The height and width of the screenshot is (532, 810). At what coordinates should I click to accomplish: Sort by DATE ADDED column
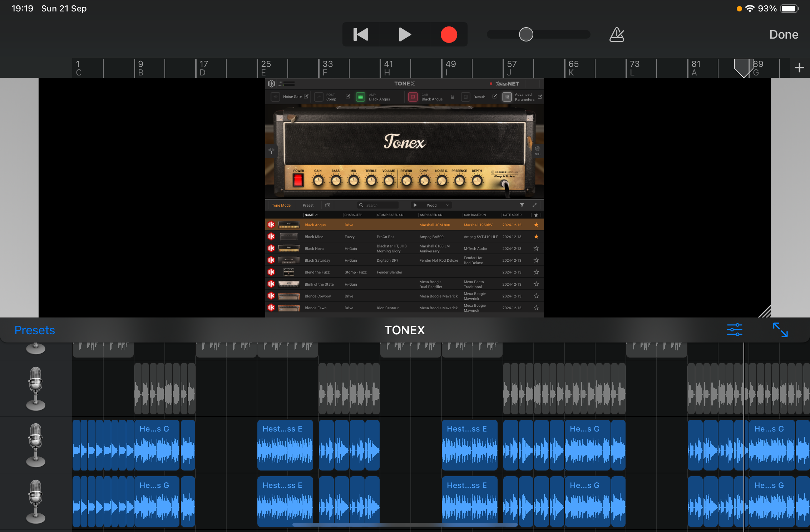point(512,215)
